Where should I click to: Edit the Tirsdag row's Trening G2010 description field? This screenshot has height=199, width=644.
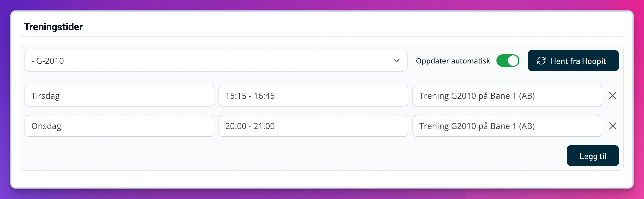507,96
